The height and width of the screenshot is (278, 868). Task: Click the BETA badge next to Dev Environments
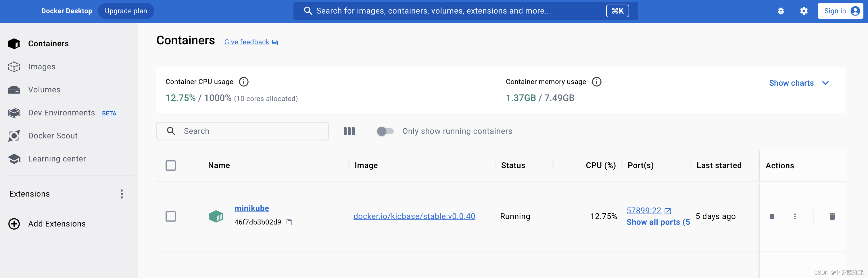pyautogui.click(x=109, y=113)
